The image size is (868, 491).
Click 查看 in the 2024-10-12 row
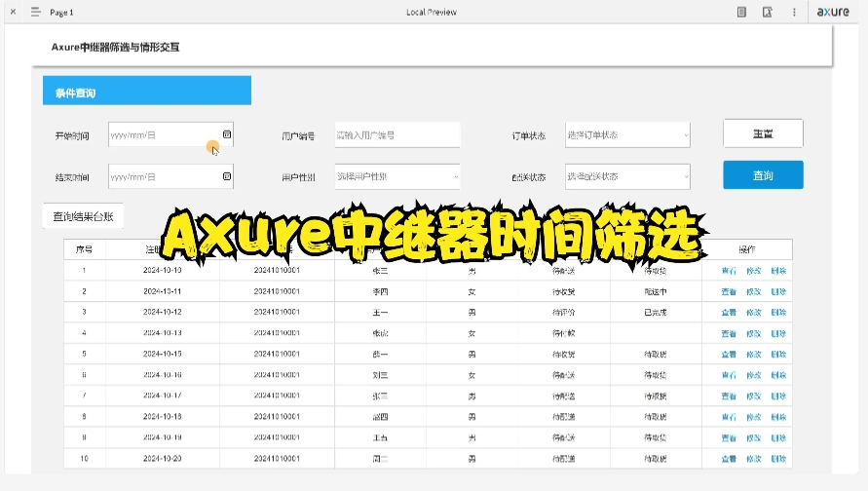729,312
